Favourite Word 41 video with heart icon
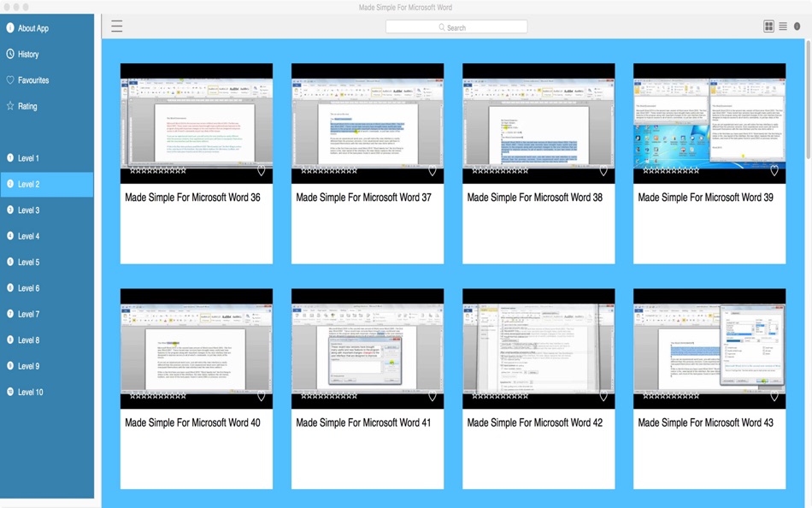 432,396
